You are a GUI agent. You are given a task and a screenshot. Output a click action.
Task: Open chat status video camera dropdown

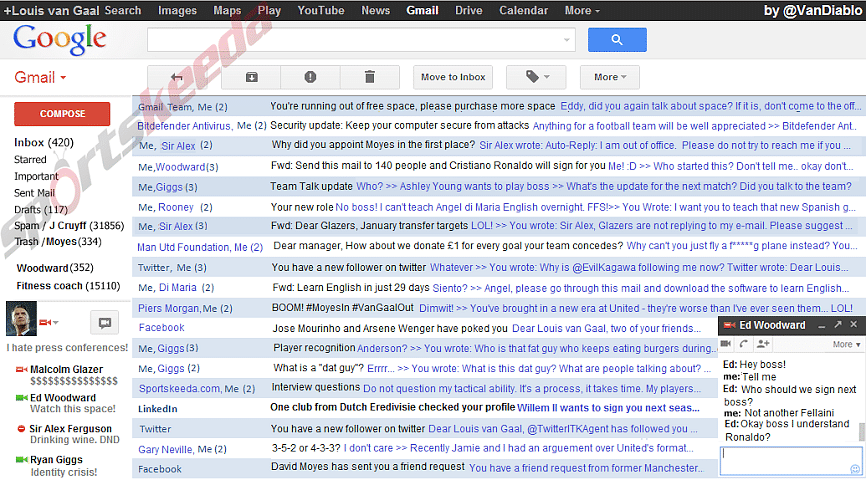point(49,322)
